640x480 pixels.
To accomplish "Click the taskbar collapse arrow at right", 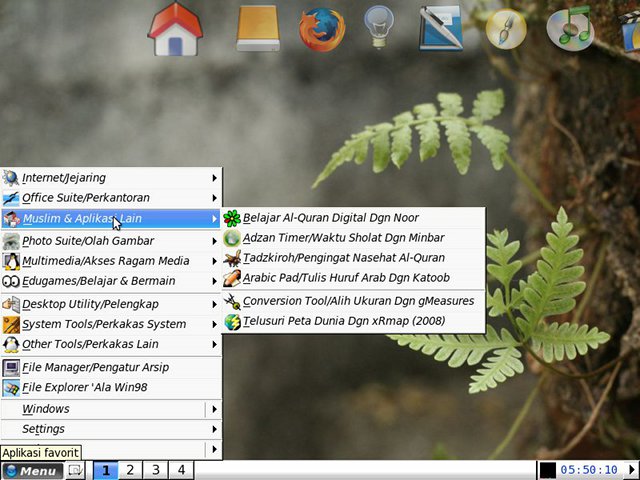I will [x=633, y=470].
